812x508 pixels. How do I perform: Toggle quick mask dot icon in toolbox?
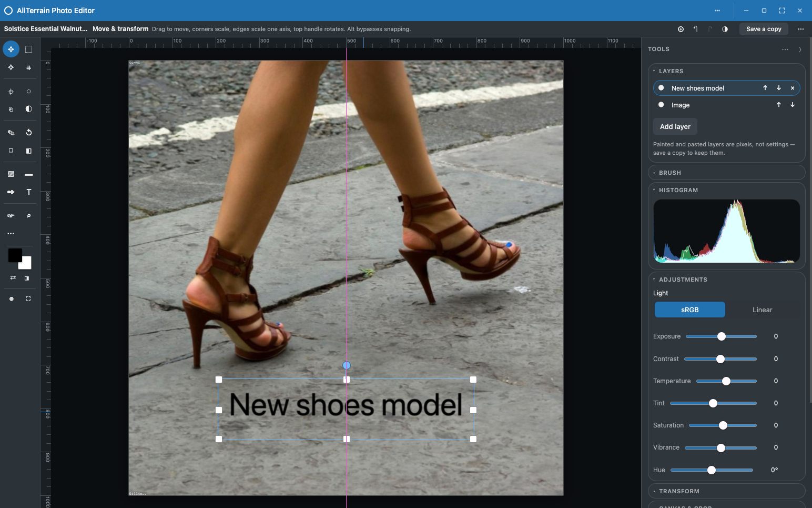(12, 299)
